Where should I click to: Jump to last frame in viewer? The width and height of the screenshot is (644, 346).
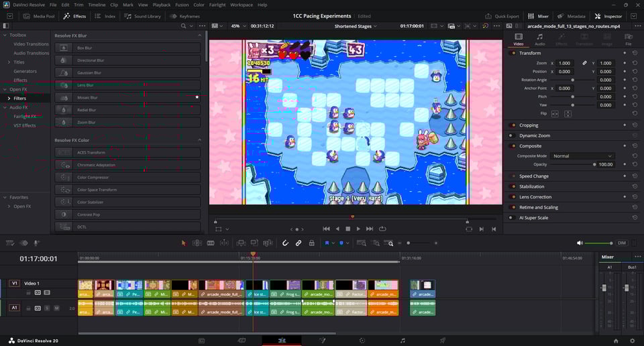370,229
